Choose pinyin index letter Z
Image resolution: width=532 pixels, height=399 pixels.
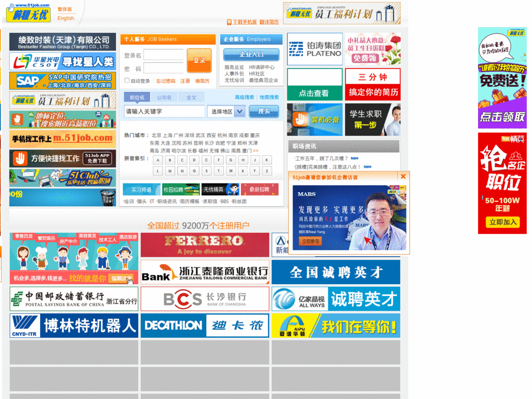coord(267,171)
